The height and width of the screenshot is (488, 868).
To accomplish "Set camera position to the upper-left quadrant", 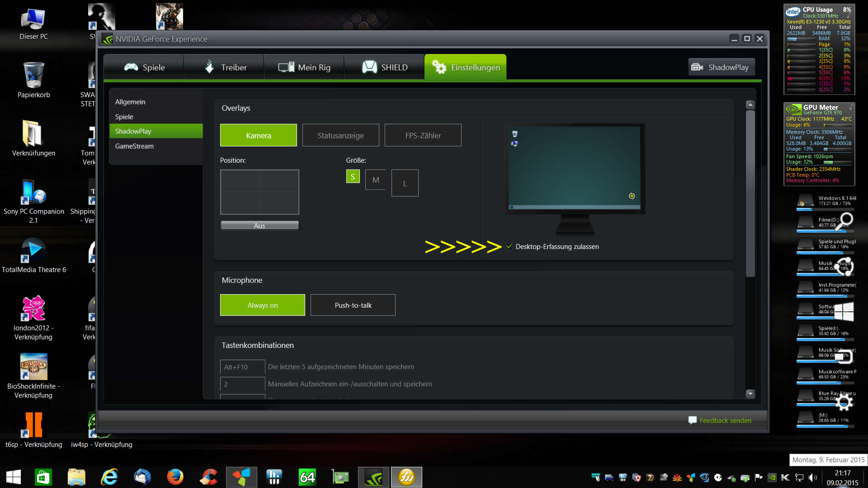I will point(240,181).
